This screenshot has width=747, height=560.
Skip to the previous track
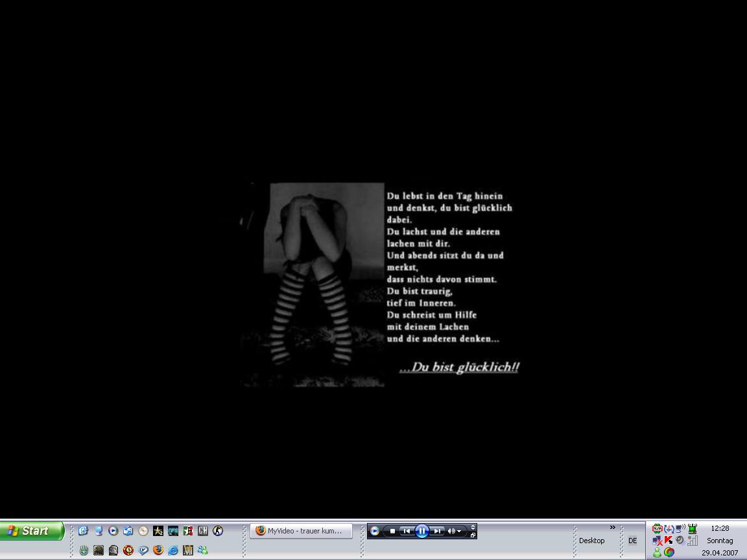407,531
